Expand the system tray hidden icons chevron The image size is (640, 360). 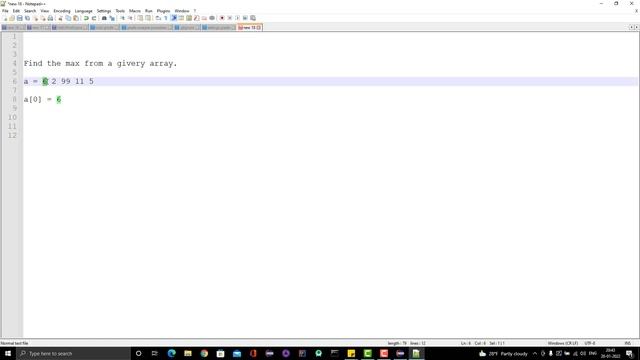[535, 353]
